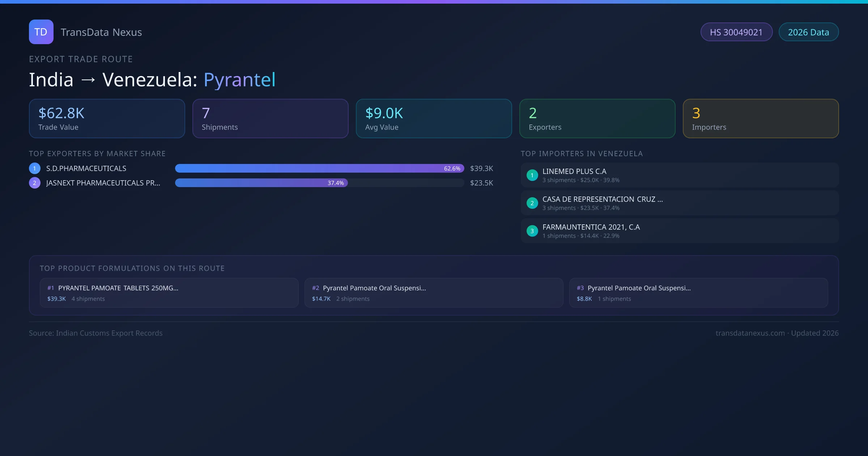
Task: Open the #3 Pyrantel Pamoate $8.8K card
Action: point(698,293)
